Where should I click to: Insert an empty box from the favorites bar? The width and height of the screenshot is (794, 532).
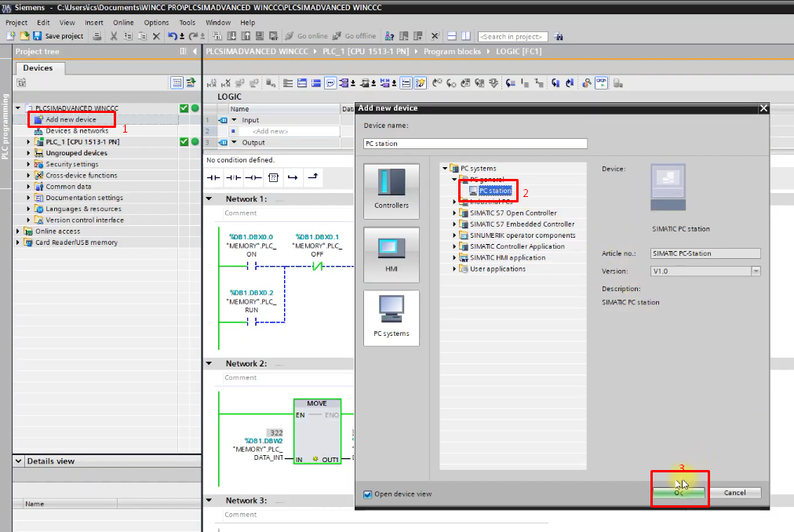pos(273,177)
